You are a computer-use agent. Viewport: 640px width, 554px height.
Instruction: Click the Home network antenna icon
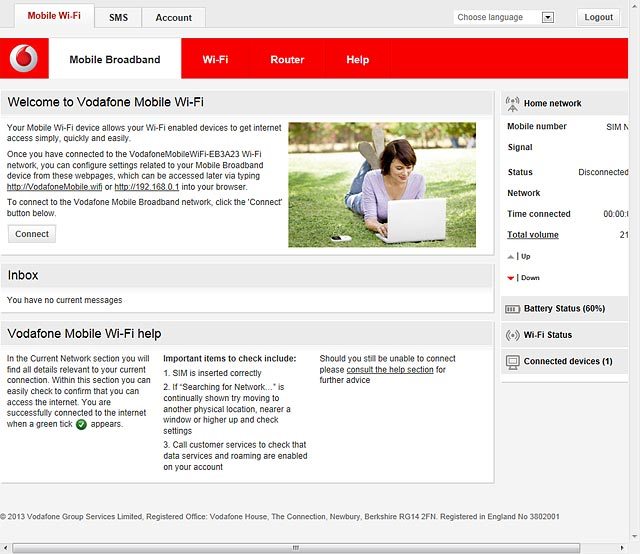coord(512,104)
